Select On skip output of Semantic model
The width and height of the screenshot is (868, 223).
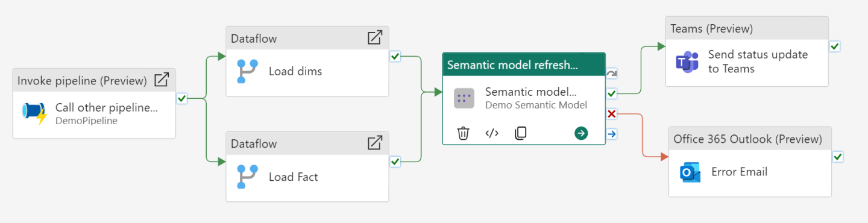(612, 74)
